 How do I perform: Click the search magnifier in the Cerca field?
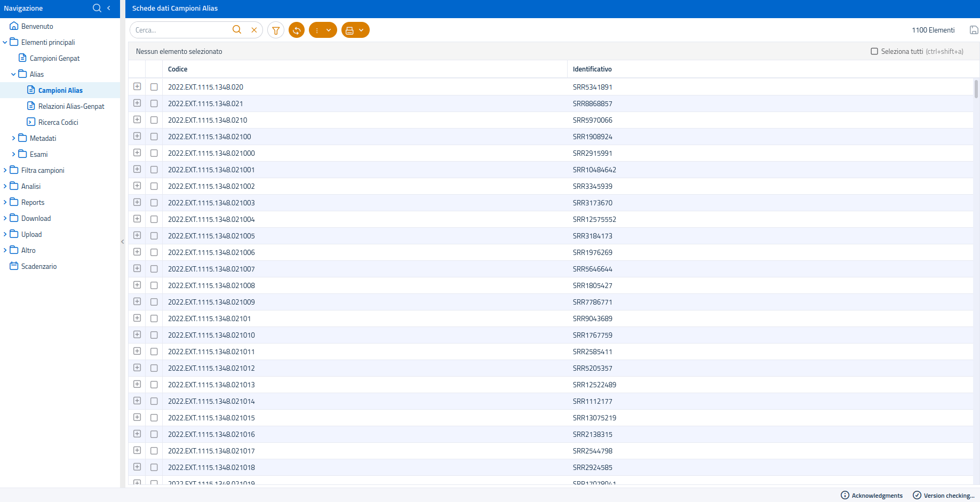click(237, 30)
